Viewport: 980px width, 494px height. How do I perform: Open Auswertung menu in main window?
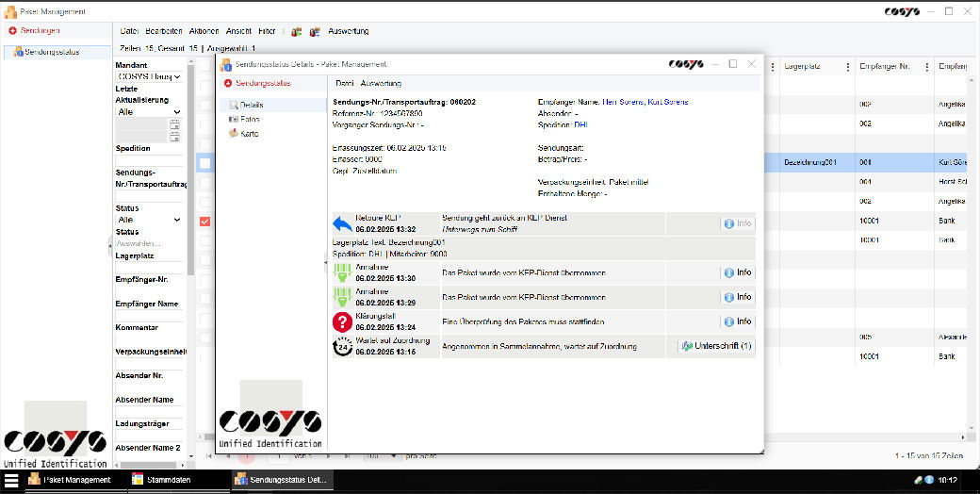point(348,31)
